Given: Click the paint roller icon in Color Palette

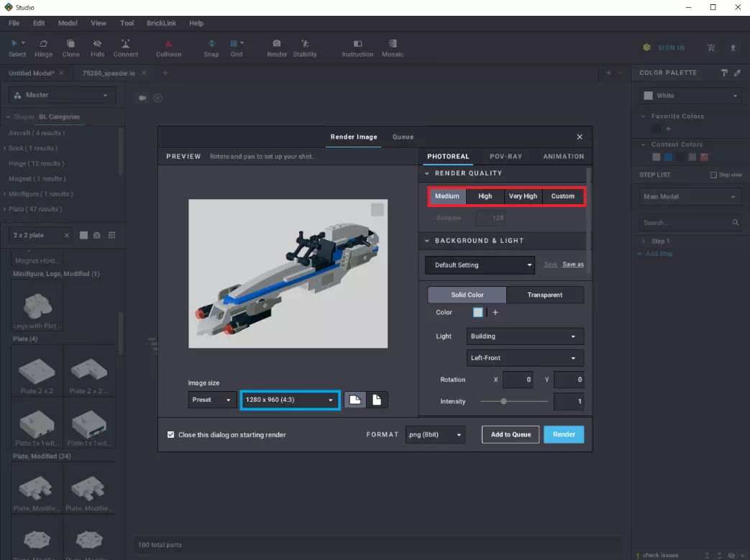Looking at the screenshot, I should 724,73.
